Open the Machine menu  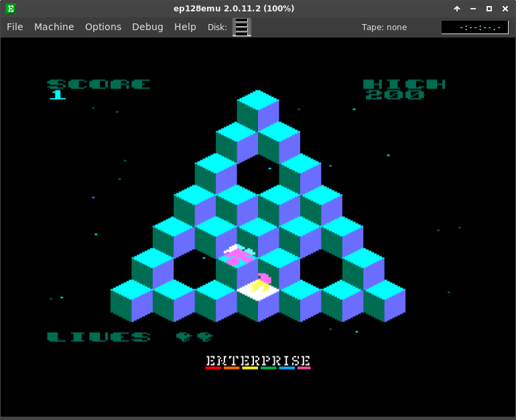point(54,27)
